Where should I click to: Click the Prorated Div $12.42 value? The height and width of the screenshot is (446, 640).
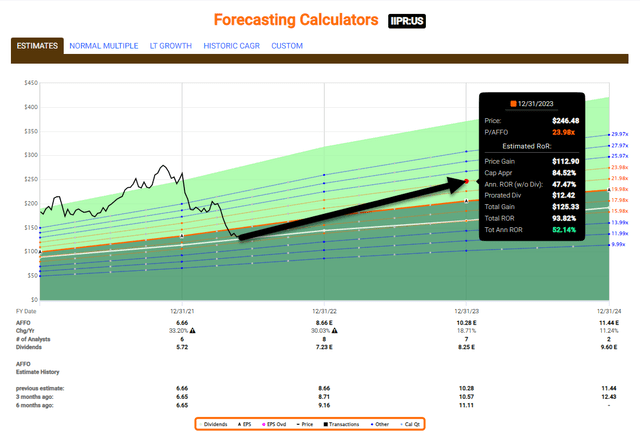(x=564, y=195)
